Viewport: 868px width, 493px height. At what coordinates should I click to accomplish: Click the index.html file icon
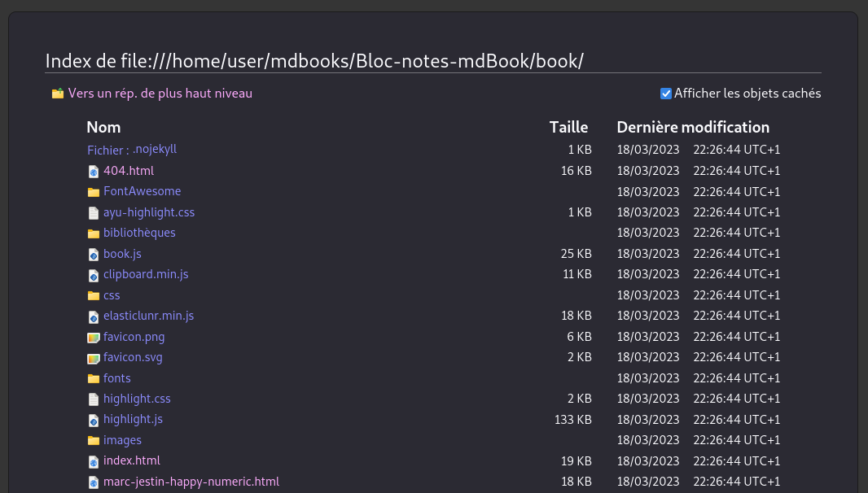(x=94, y=461)
